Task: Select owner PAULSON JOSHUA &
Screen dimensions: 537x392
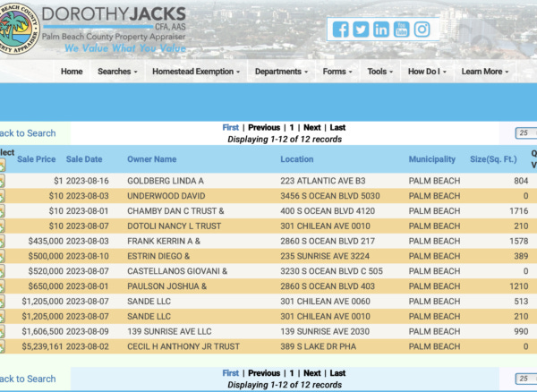Action: click(x=166, y=286)
